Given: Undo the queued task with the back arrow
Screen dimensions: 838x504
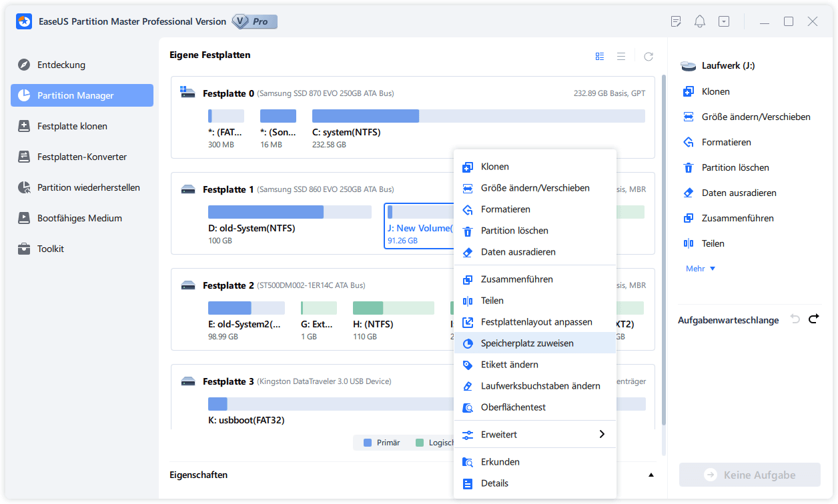Looking at the screenshot, I should tap(795, 319).
